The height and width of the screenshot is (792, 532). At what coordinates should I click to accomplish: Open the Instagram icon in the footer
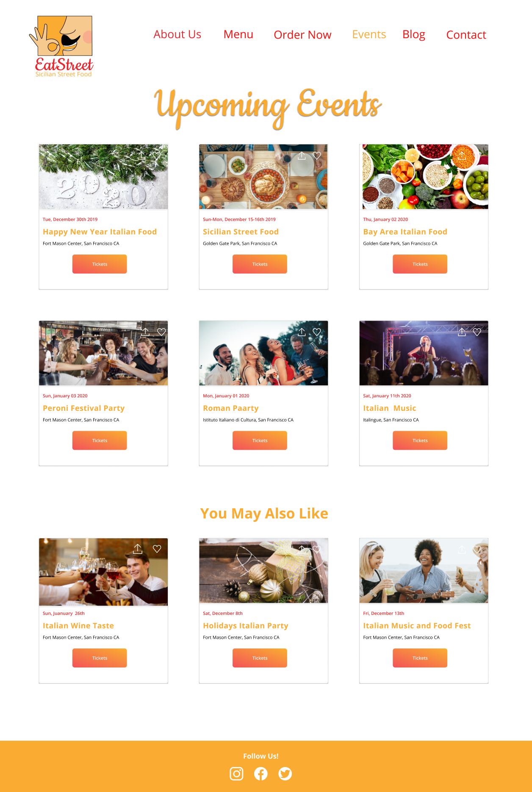(x=236, y=774)
